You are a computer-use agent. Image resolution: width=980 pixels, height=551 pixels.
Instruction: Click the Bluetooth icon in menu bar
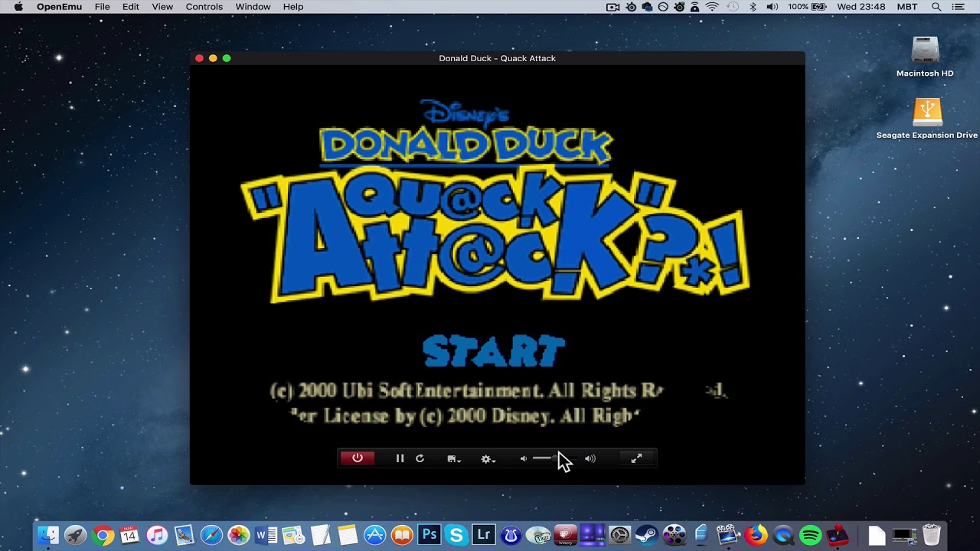(x=753, y=7)
